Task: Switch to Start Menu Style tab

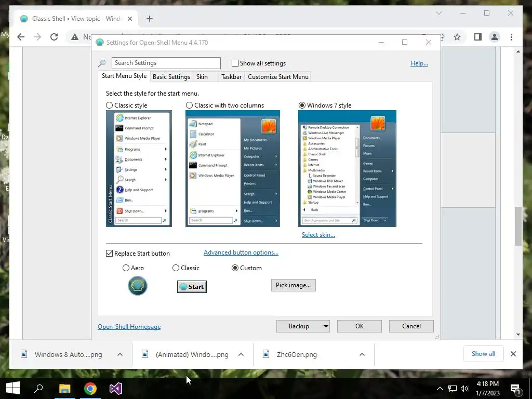Action: click(124, 76)
